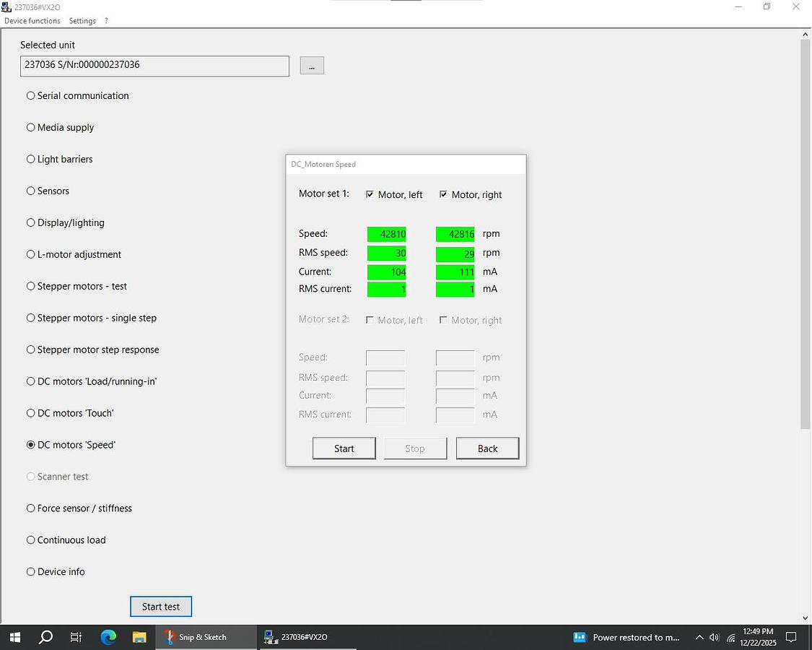Select the Serial communication option

click(31, 95)
